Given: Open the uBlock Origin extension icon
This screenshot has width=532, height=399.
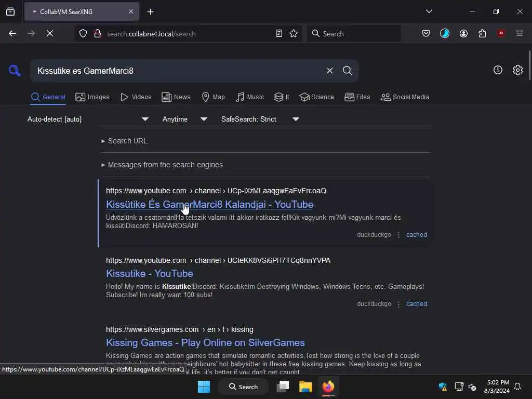Looking at the screenshot, I should pos(501,33).
